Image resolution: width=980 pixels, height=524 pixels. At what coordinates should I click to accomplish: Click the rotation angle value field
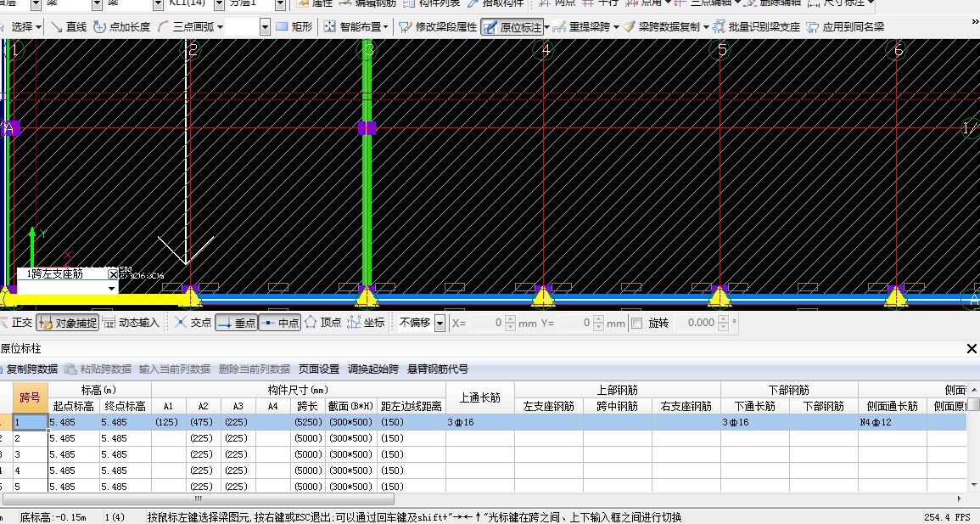point(696,323)
